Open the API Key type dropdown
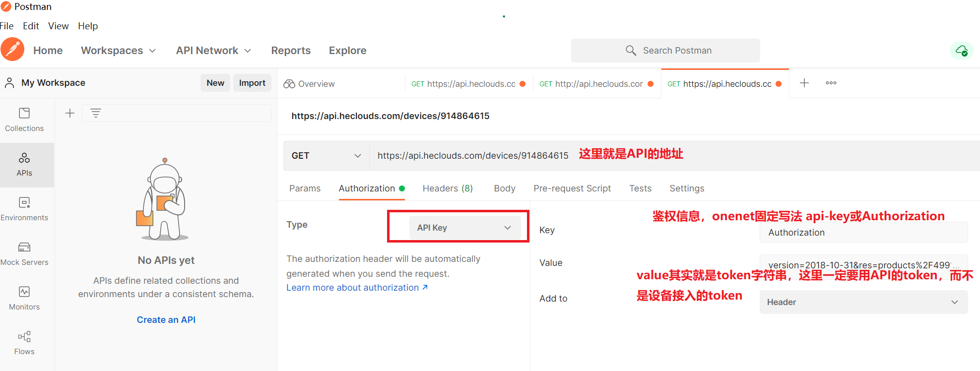 (465, 228)
